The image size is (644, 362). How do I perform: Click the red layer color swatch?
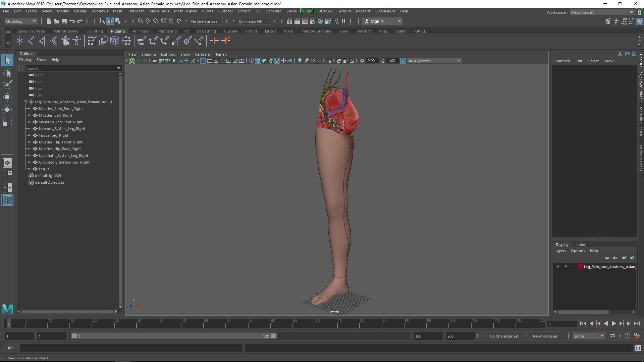(x=580, y=267)
